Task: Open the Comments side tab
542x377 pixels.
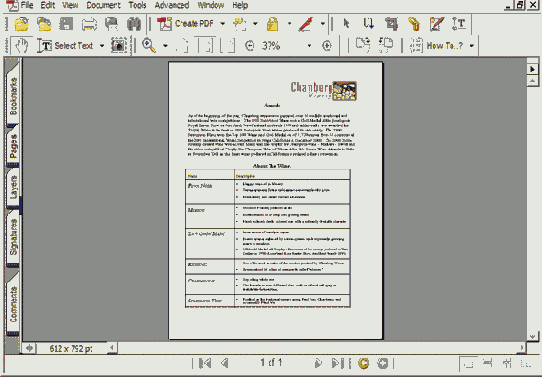Action: pyautogui.click(x=13, y=304)
